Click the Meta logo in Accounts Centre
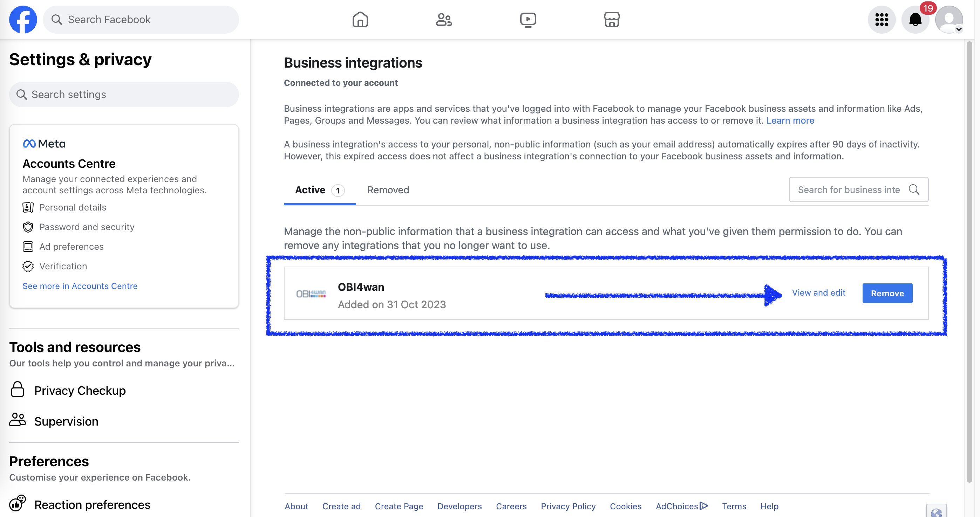The image size is (980, 517). [44, 144]
